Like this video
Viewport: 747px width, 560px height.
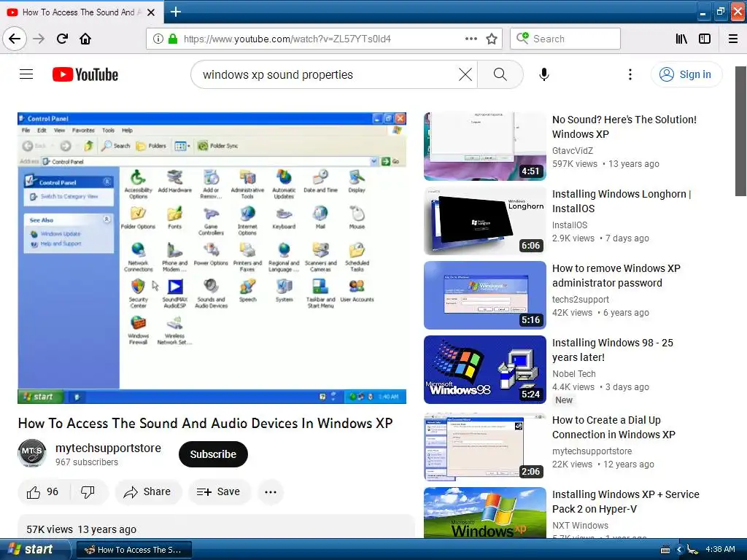click(43, 492)
